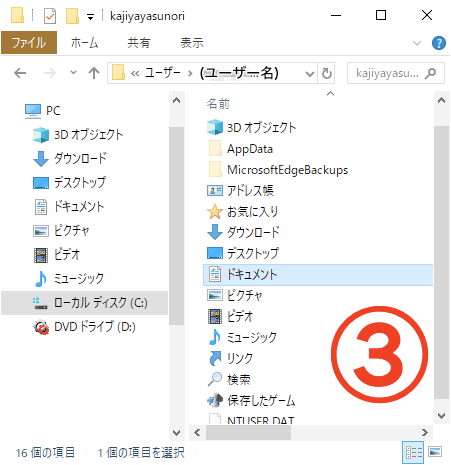Select PC in the navigation pane
451x465 pixels.
(43, 111)
